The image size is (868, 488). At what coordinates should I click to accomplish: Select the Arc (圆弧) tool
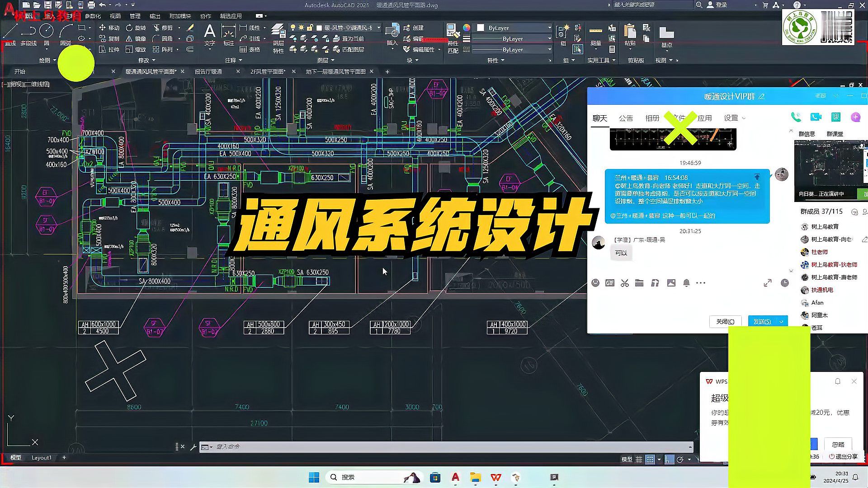click(66, 34)
